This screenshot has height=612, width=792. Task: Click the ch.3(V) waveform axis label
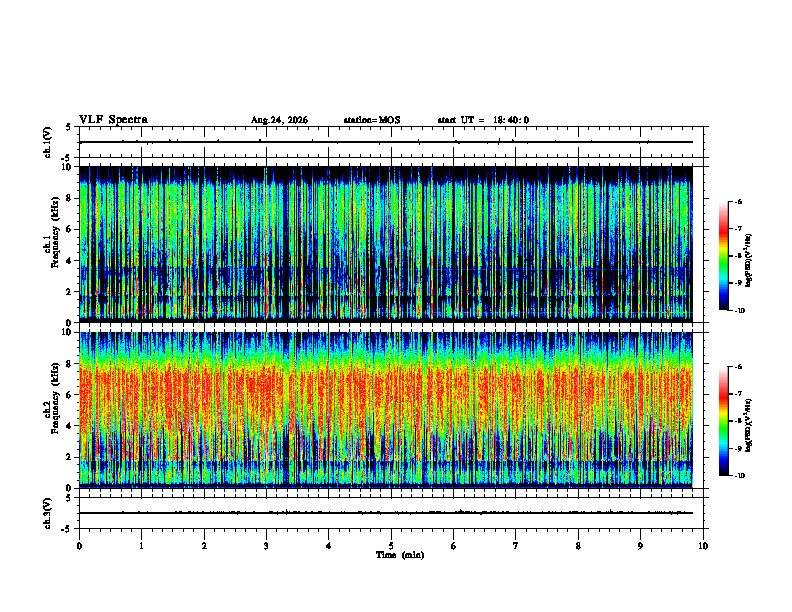point(48,513)
